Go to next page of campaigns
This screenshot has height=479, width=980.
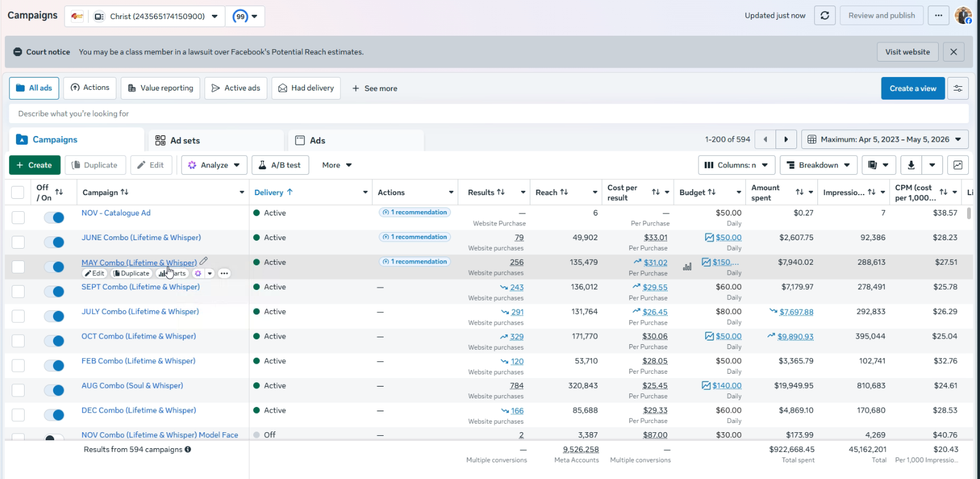[786, 140]
